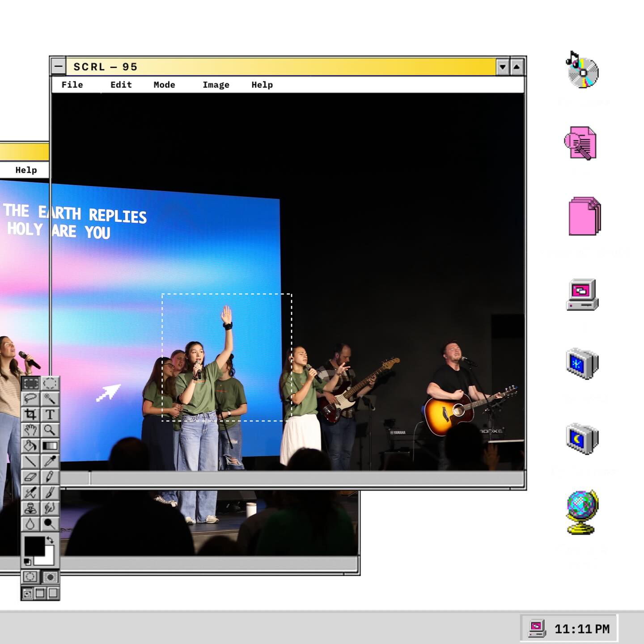
Task: Select the Eyedropper tool
Action: (50, 461)
